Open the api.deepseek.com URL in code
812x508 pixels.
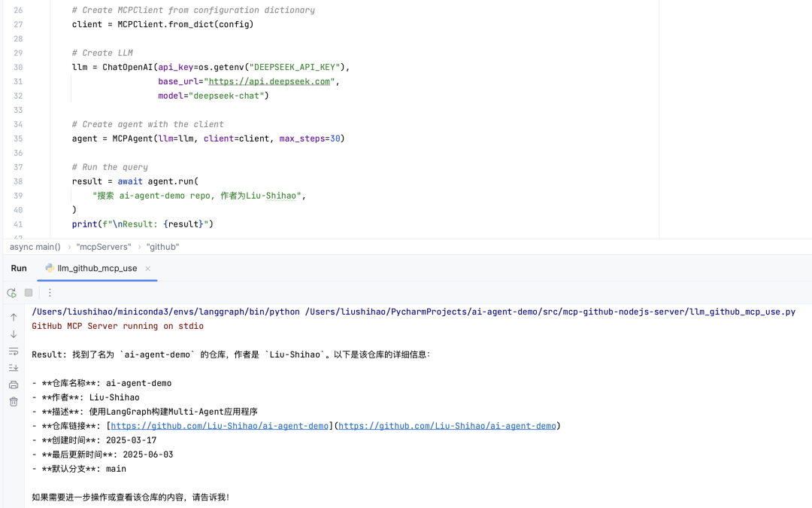(270, 81)
